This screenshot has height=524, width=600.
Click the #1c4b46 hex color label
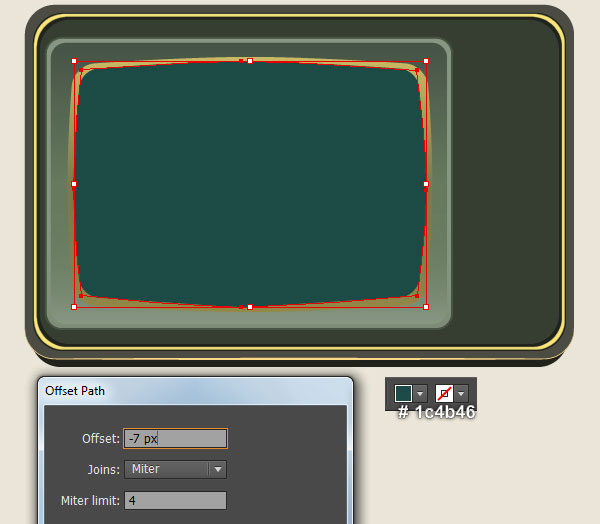(437, 412)
